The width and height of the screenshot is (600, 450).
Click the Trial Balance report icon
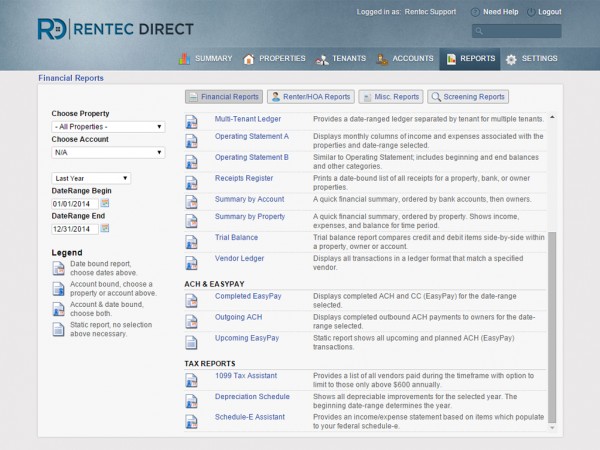(x=191, y=242)
